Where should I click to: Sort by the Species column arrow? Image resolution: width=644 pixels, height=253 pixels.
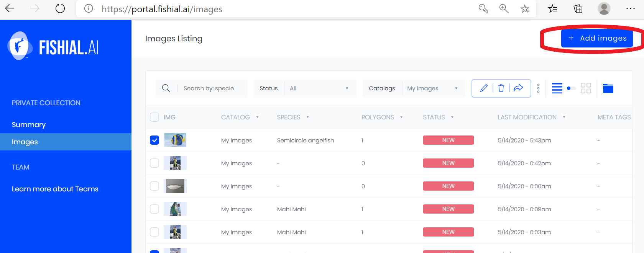(x=308, y=117)
